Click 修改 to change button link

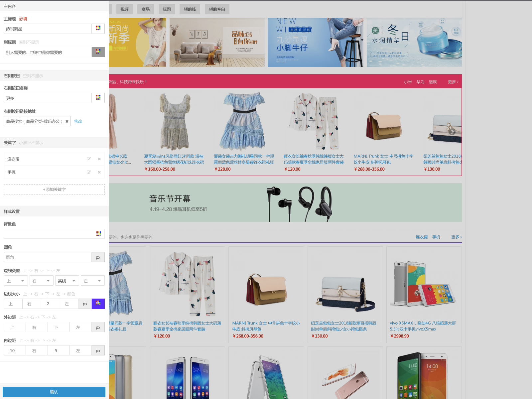point(78,121)
